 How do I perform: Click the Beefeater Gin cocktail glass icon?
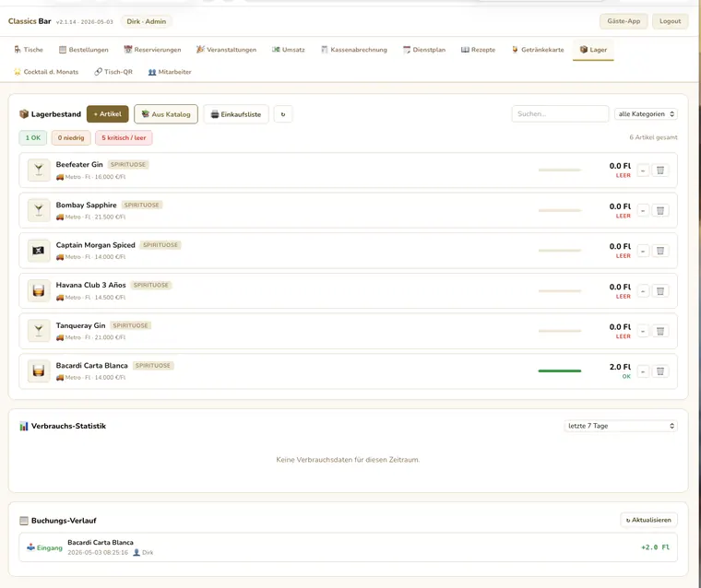tap(39, 170)
